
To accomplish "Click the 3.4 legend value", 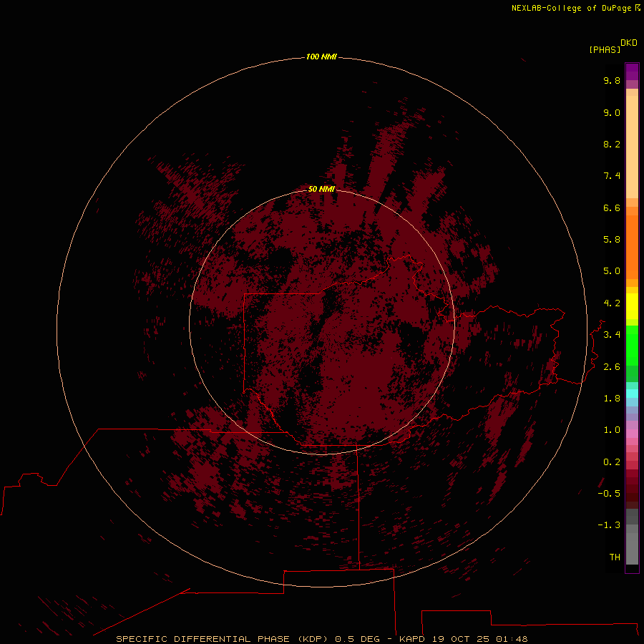I will [x=612, y=335].
